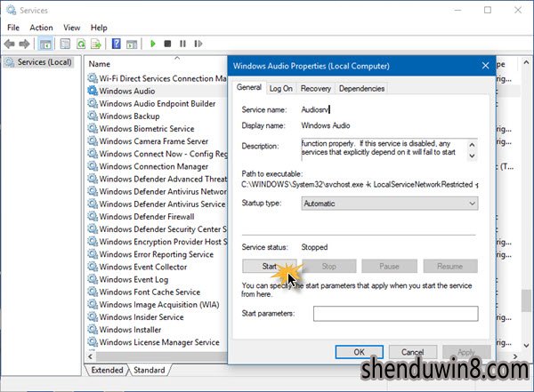Toggle the Show/Hide Action Pane toolbar icon
Image resolution: width=534 pixels, height=392 pixels.
(x=132, y=44)
